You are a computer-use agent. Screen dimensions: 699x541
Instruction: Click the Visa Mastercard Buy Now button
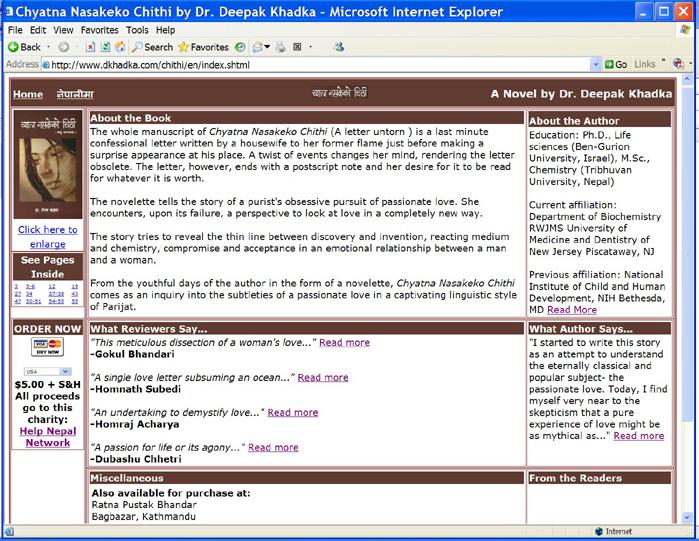click(48, 347)
